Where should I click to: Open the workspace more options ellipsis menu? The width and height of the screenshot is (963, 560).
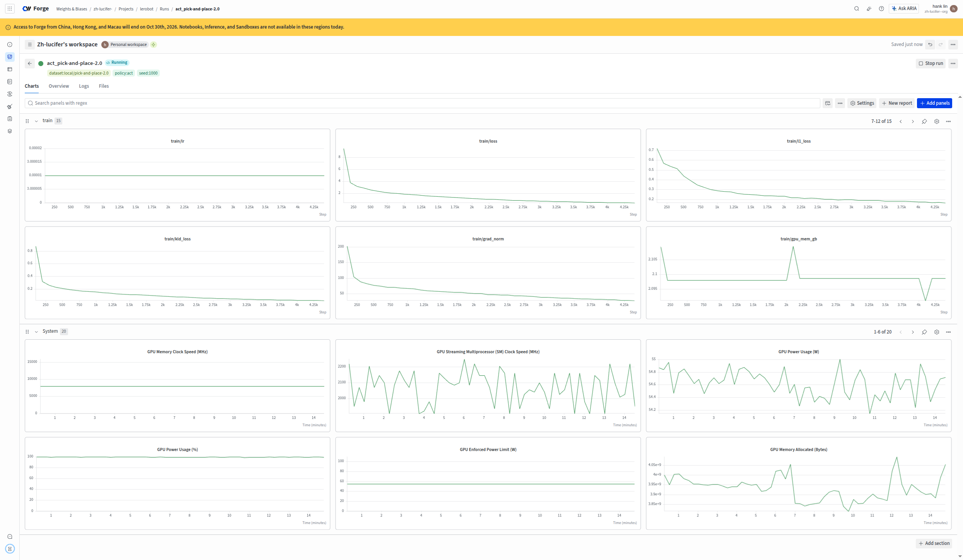click(x=953, y=44)
